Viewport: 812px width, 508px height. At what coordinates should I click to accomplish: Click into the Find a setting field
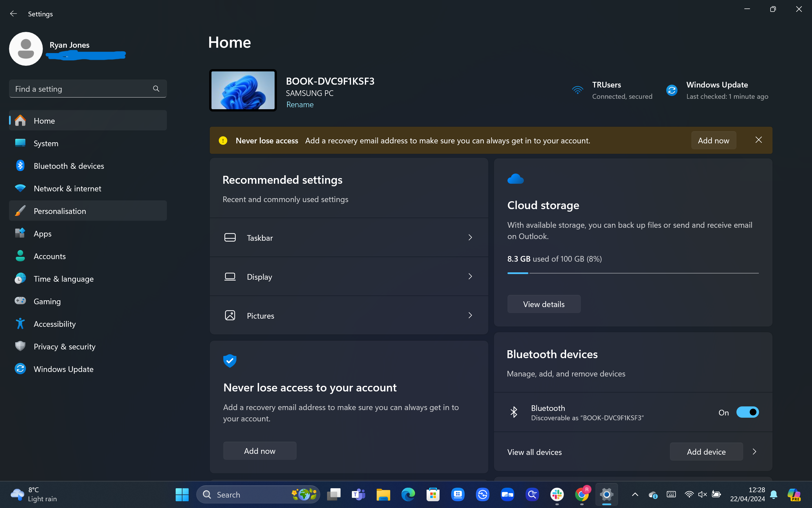(88, 89)
